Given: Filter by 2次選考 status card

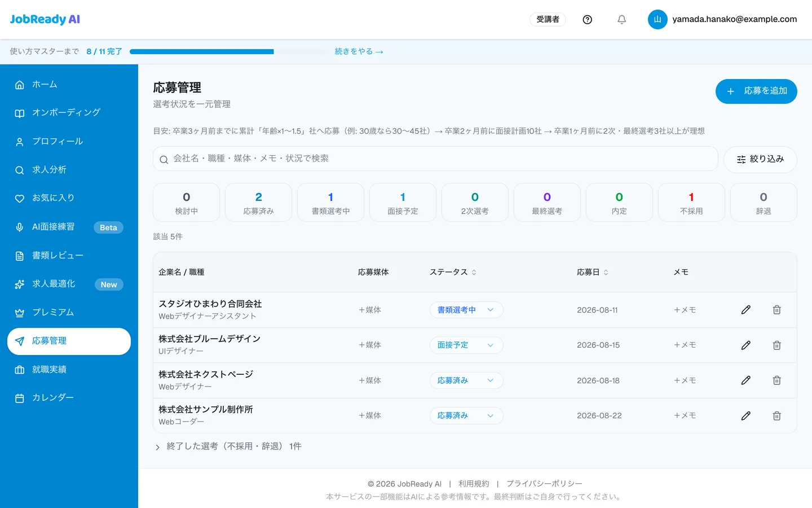Looking at the screenshot, I should [475, 203].
